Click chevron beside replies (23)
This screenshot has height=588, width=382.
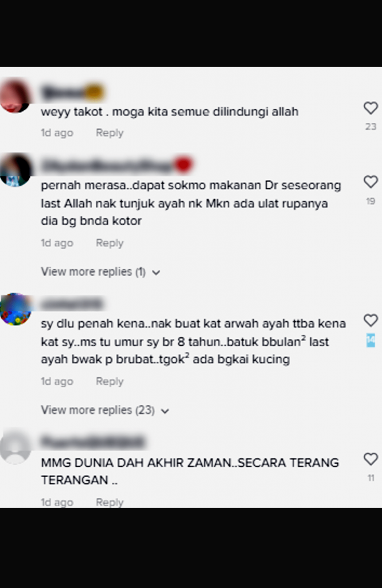[165, 411]
